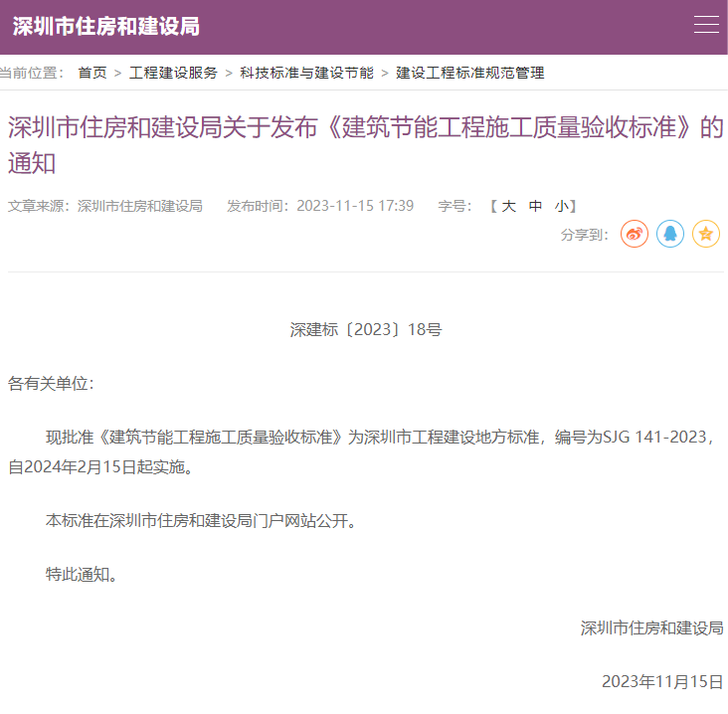Screen dimensions: 728x714
Task: Set font size to 大
Action: point(508,206)
